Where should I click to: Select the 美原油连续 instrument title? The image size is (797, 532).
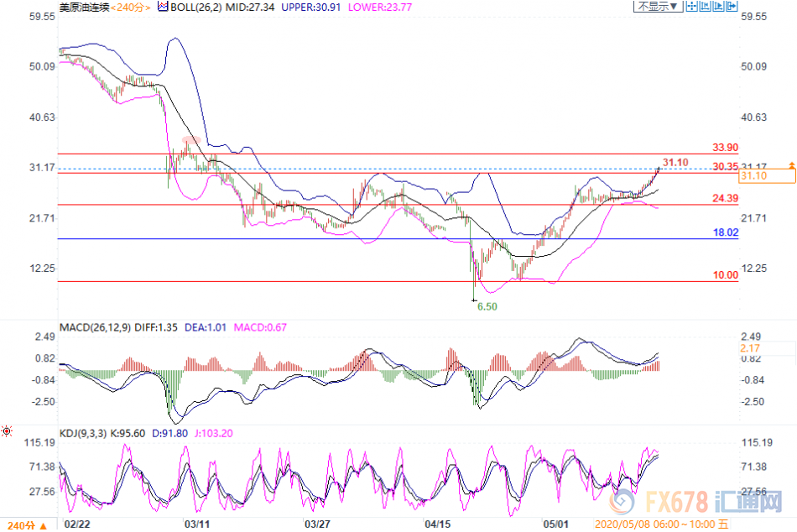[84, 7]
